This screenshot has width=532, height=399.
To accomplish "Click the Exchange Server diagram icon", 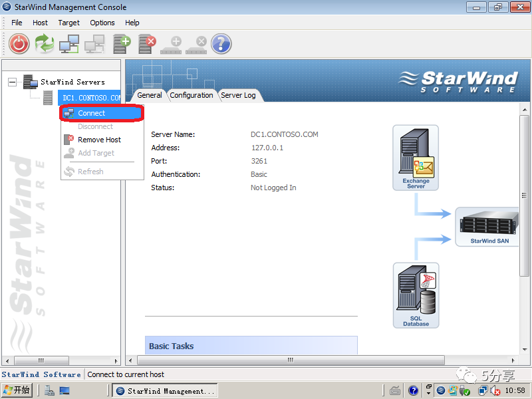I will 416,158.
